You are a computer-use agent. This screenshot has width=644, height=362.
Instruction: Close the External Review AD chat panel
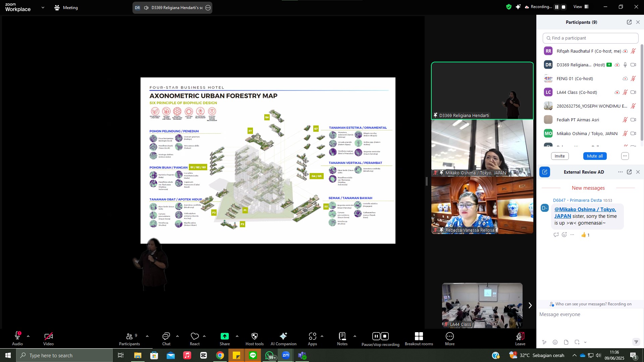coord(638,172)
